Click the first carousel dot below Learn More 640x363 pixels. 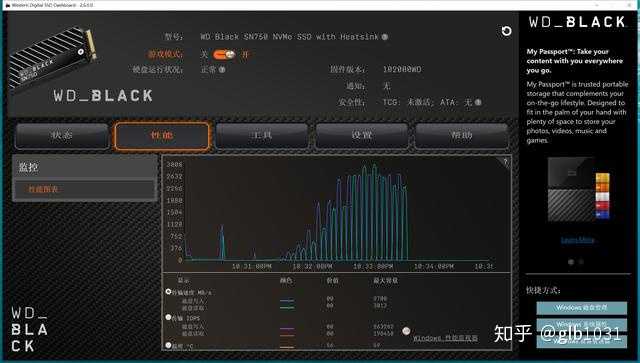point(571,262)
